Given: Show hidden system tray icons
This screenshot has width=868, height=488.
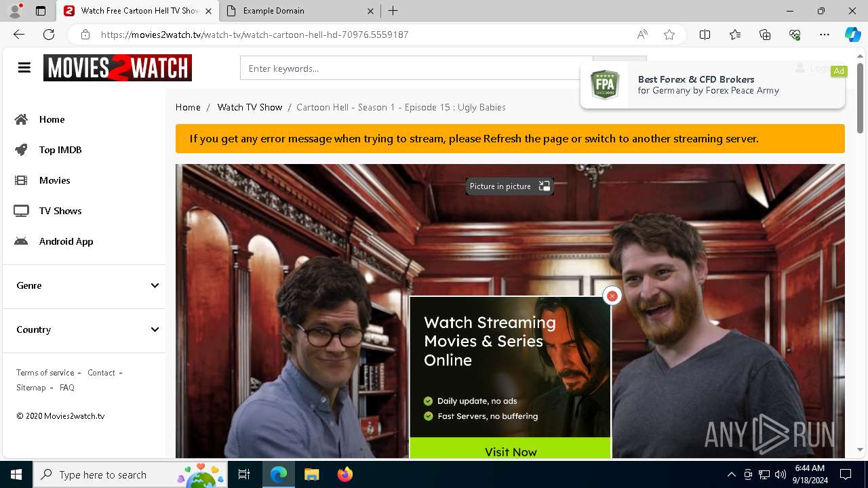Looking at the screenshot, I should tap(732, 474).
